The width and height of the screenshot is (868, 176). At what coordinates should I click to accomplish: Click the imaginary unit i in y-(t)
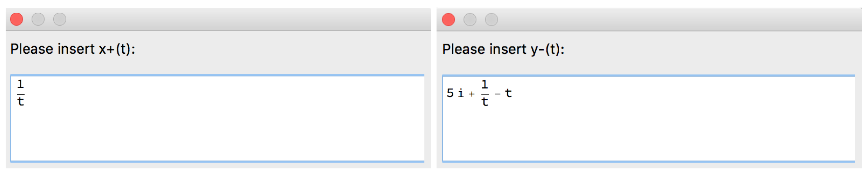tap(461, 93)
